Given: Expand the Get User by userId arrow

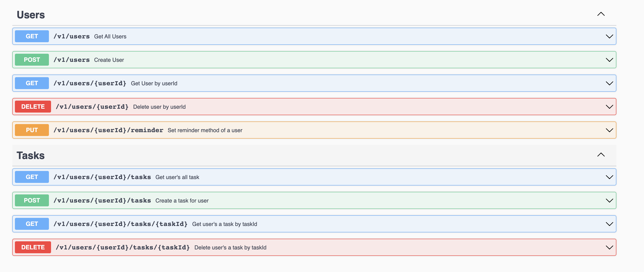Looking at the screenshot, I should [609, 83].
